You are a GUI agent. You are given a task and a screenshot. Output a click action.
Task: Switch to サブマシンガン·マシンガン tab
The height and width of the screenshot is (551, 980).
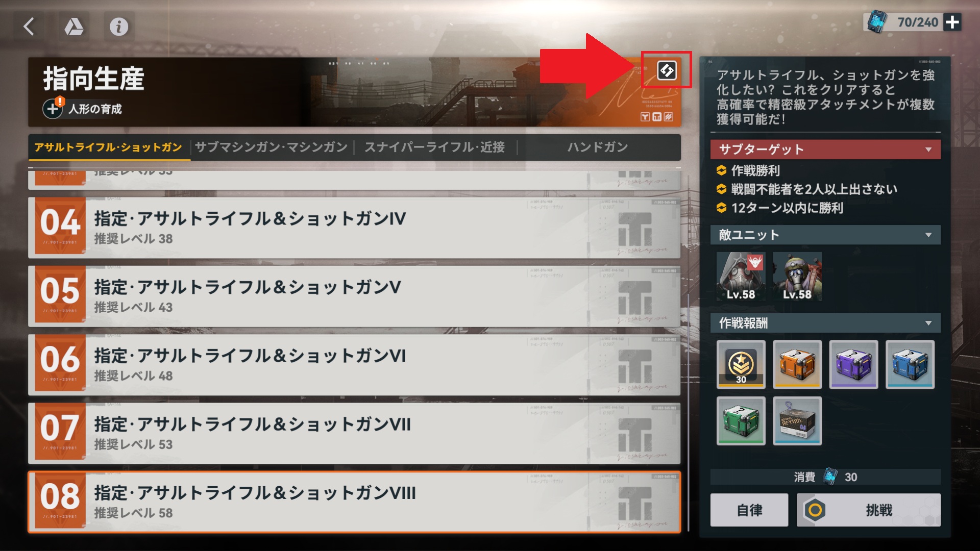tap(271, 147)
